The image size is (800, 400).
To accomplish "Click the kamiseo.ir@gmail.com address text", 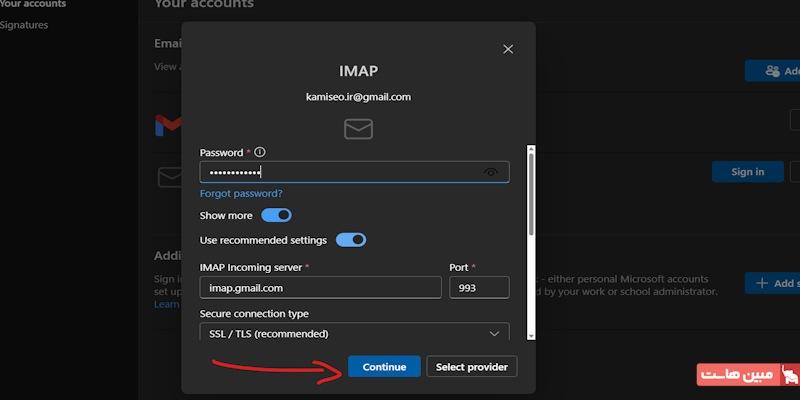I will pos(358,97).
